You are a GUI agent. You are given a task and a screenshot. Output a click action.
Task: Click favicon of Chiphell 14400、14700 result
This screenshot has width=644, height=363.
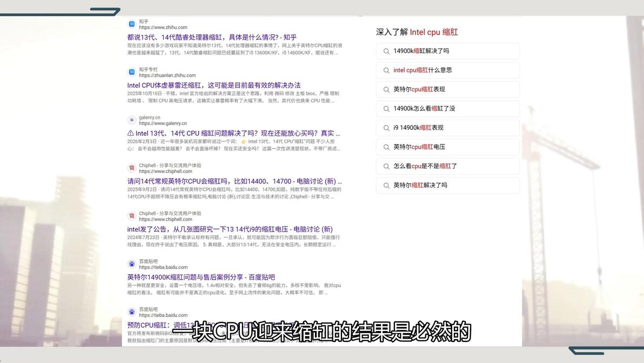tap(131, 168)
